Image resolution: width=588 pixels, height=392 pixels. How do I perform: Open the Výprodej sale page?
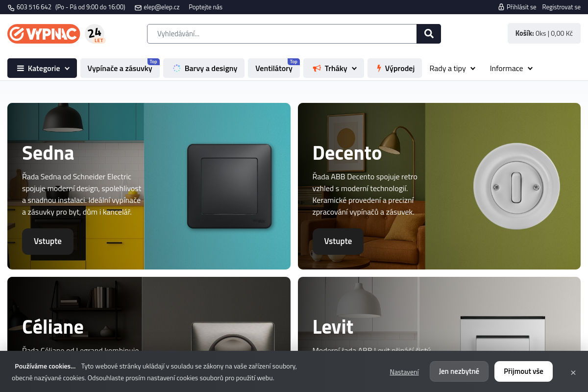394,69
